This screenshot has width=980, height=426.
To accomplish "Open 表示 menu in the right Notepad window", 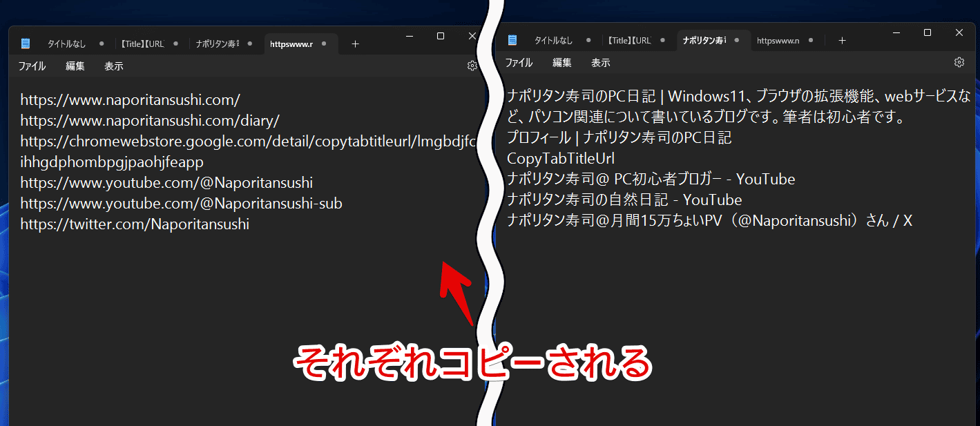I will point(601,63).
